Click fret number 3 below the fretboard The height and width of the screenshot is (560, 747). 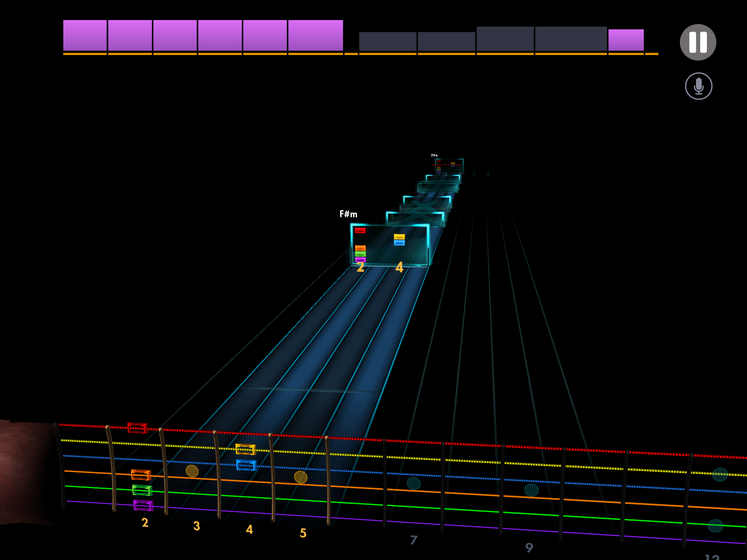click(x=196, y=526)
